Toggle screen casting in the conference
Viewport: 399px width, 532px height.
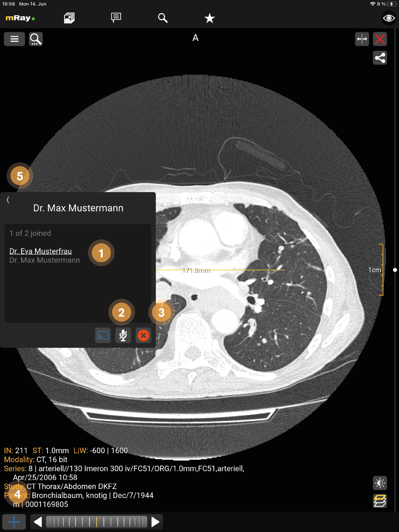coord(103,335)
